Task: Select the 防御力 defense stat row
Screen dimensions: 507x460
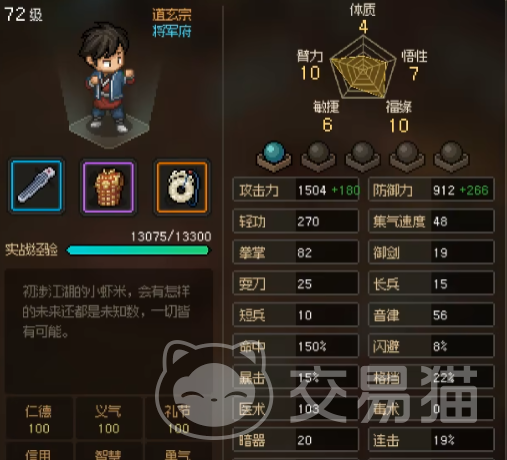Action: coord(431,190)
